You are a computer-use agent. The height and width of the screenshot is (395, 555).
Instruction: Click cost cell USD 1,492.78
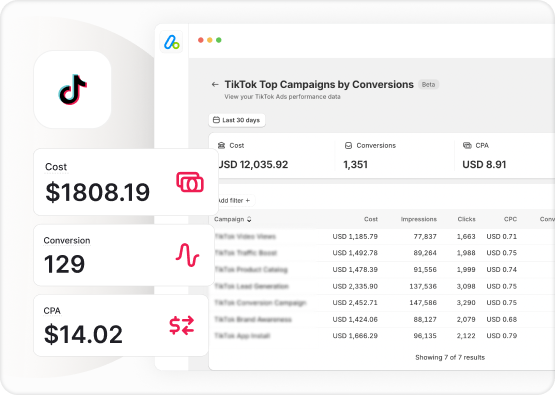[x=355, y=253]
